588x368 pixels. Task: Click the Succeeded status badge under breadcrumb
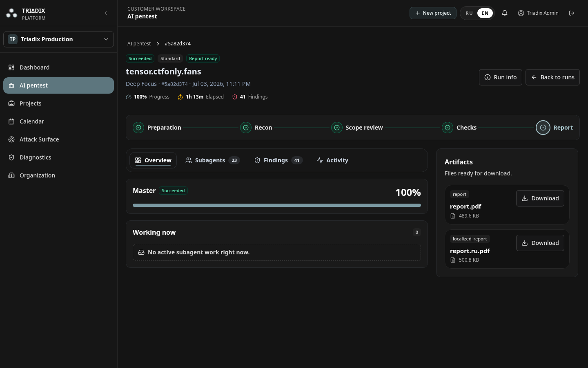(140, 58)
